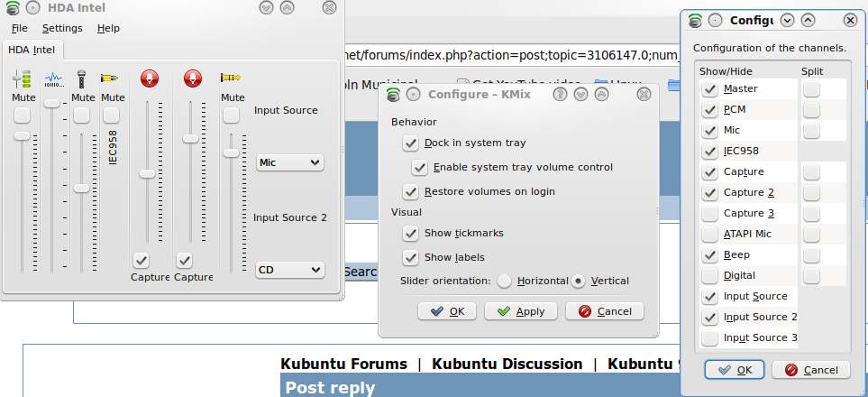Click the yellow Beep channel plug icon
868x397 pixels.
tap(232, 79)
